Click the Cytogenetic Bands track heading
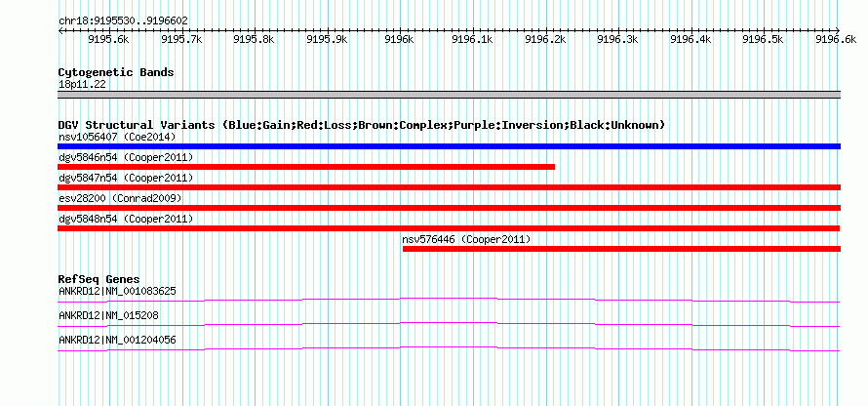 [116, 72]
